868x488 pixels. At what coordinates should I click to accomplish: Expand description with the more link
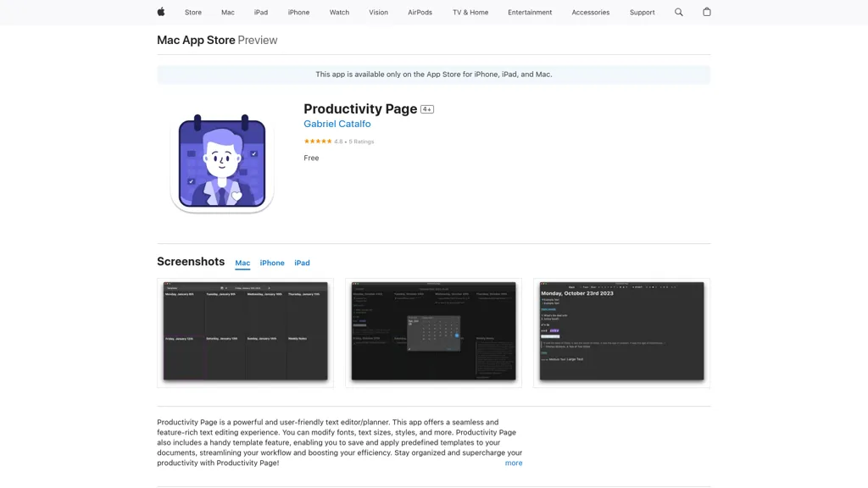click(x=514, y=463)
